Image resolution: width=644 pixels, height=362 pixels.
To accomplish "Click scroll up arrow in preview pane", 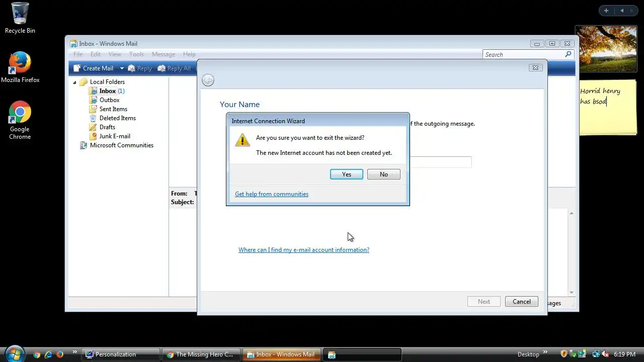I will (x=571, y=214).
